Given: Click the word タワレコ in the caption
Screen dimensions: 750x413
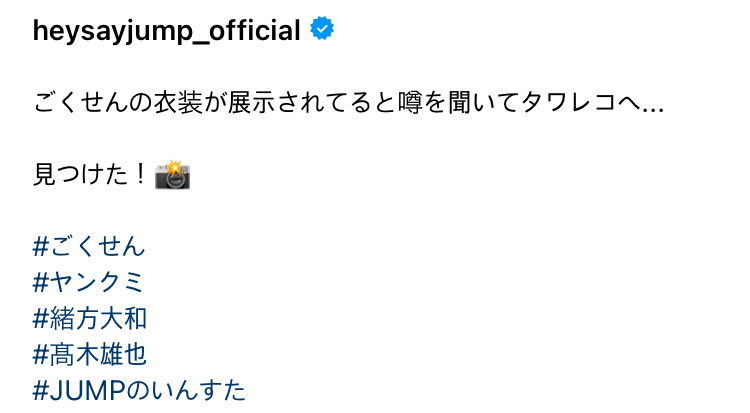Looking at the screenshot, I should coord(569,102).
